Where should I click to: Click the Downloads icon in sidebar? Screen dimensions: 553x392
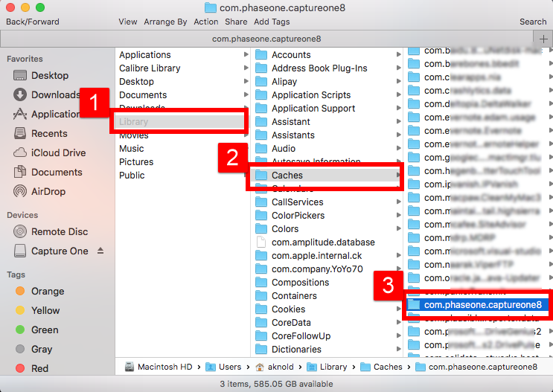click(x=20, y=95)
